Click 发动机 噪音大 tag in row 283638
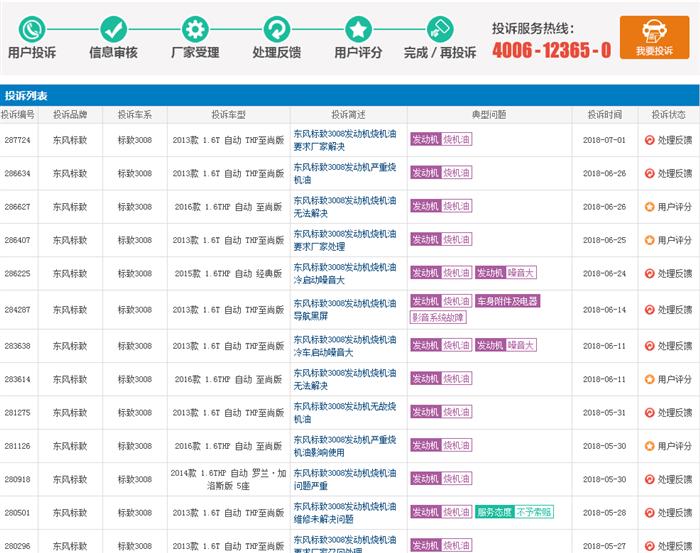 pos(506,345)
